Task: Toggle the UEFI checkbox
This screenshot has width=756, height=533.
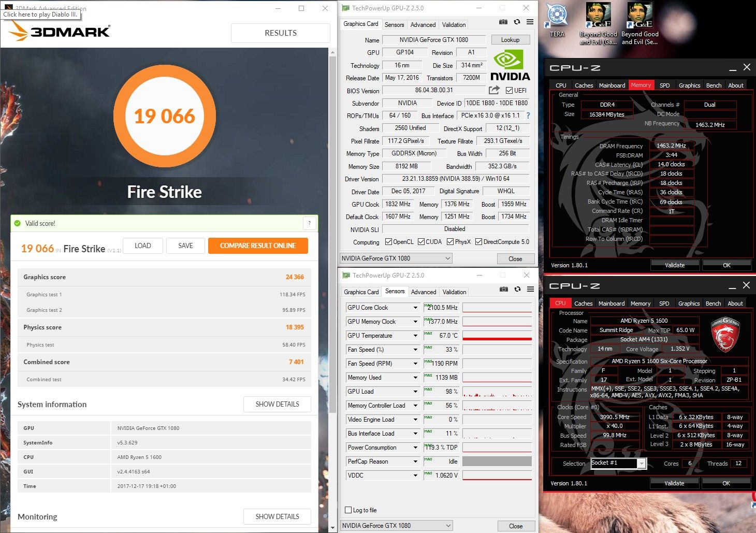Action: [509, 91]
